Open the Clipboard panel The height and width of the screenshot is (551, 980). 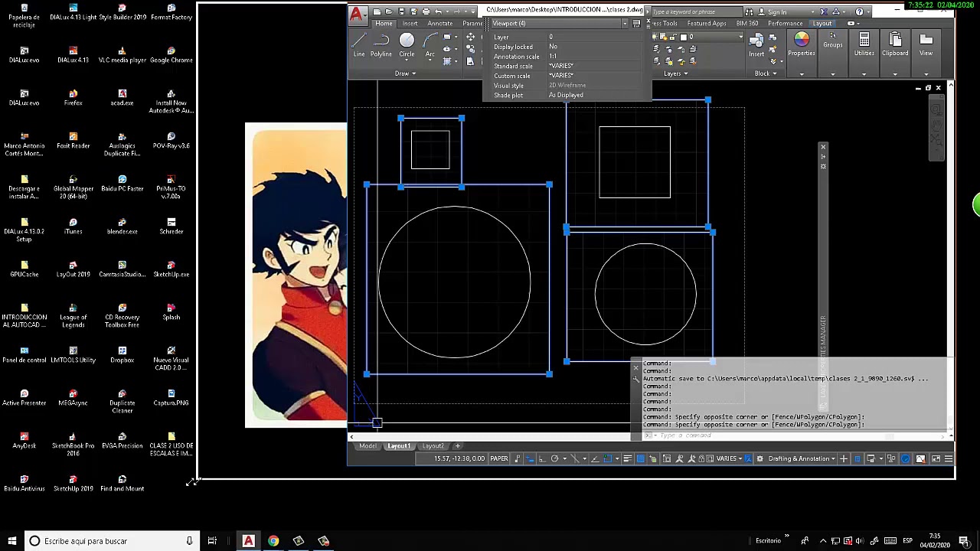tap(895, 44)
